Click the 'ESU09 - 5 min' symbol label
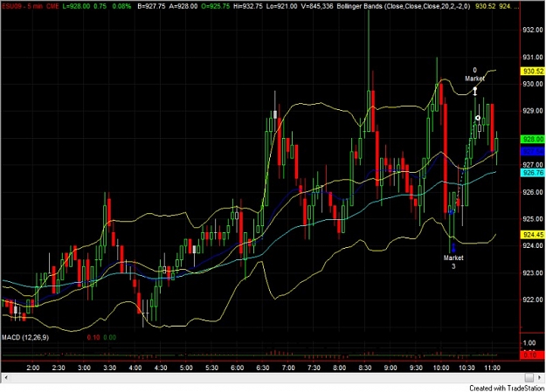Image resolution: width=546 pixels, height=392 pixels. pos(22,6)
